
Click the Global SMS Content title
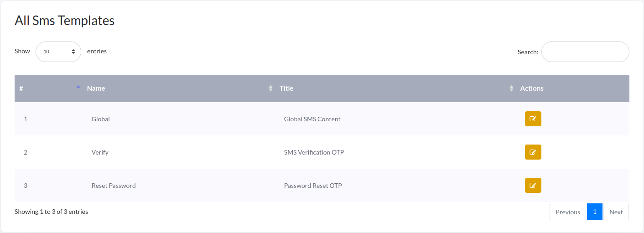coord(312,119)
